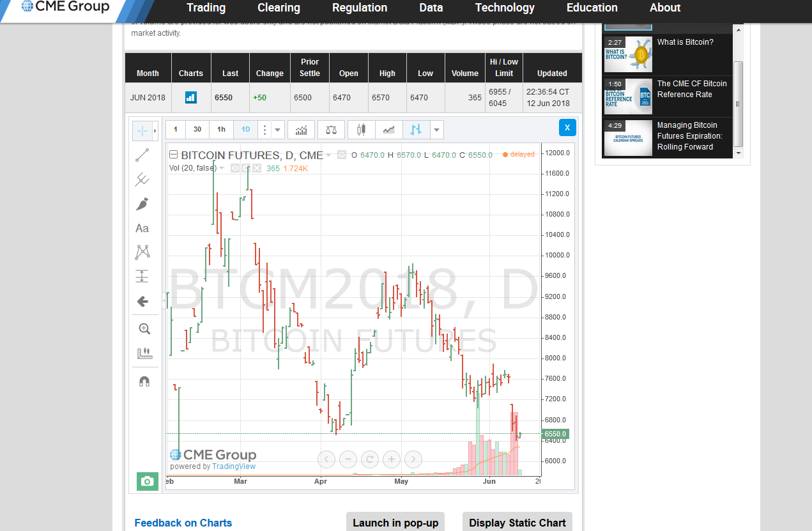Open the Regulation menu
Viewport: 812px width, 531px height.
coord(360,8)
